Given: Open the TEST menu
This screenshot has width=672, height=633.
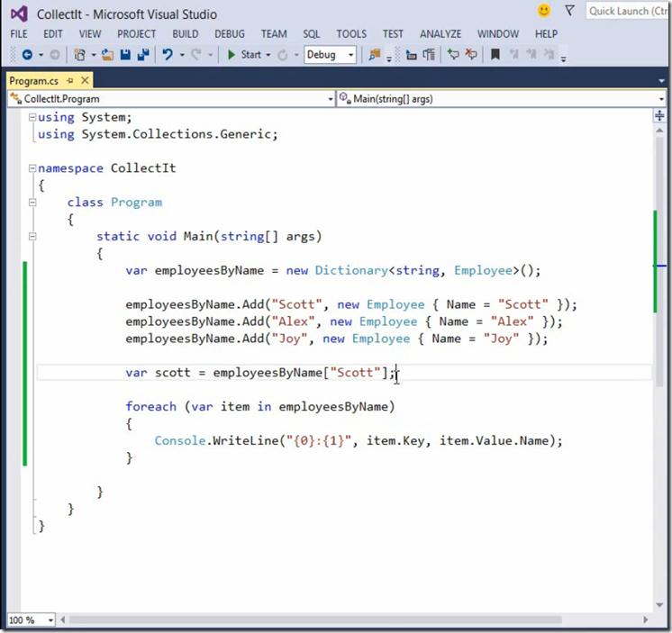Looking at the screenshot, I should click(393, 34).
